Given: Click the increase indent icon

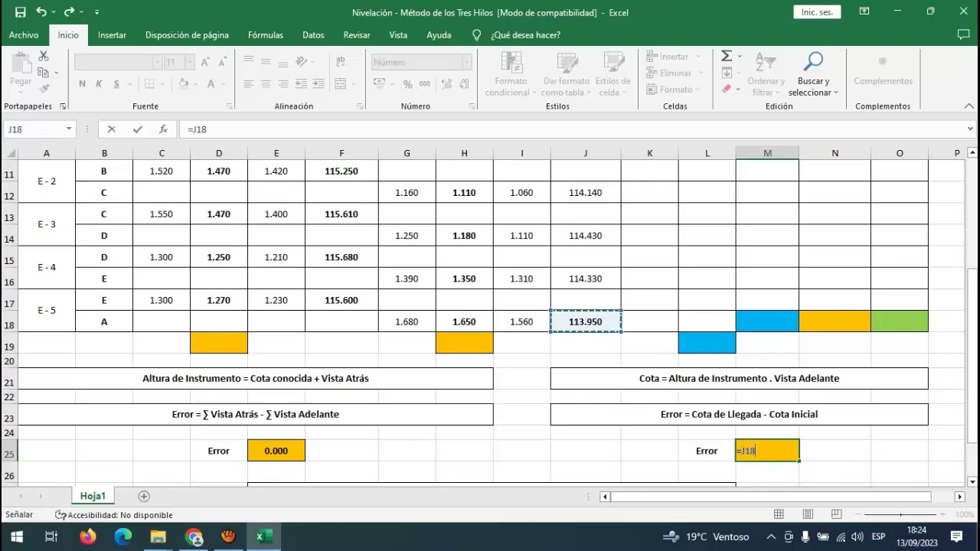Looking at the screenshot, I should tap(319, 83).
